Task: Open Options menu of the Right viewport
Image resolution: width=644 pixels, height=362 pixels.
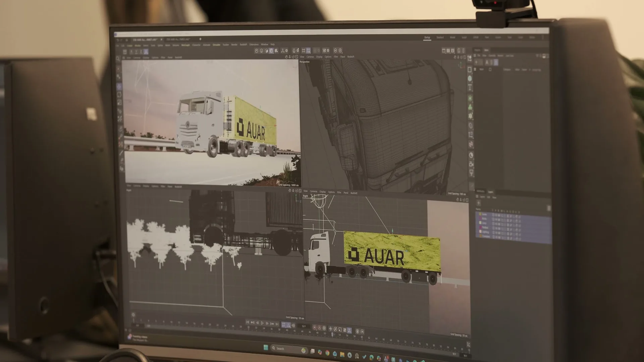Action: 331,192
